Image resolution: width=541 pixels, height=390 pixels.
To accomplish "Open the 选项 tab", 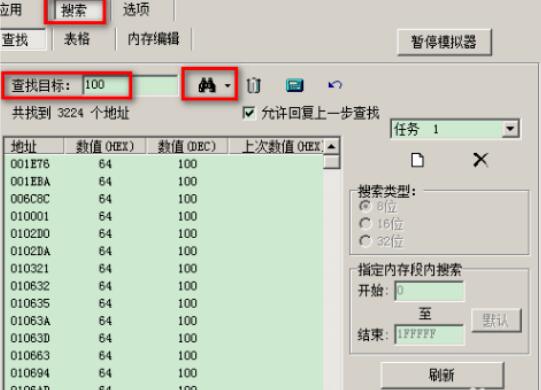I will tap(136, 9).
